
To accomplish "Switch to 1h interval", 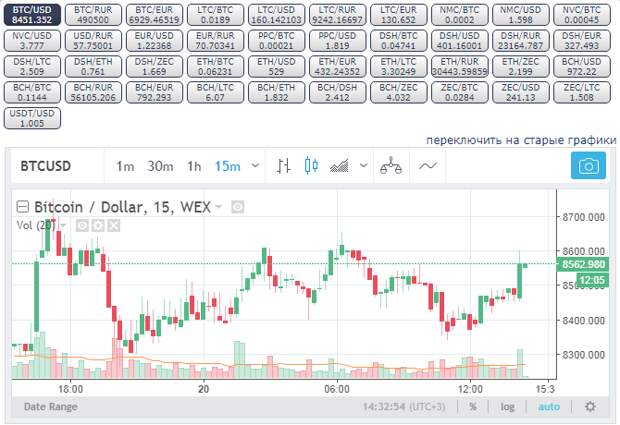I will click(194, 166).
